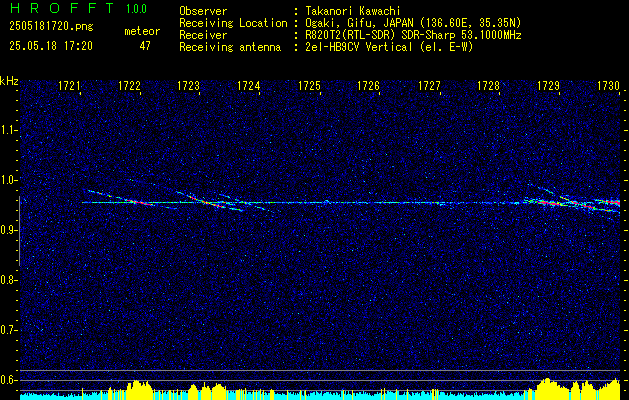Click the 1729 time axis label
629x400 pixels.
[x=548, y=85]
